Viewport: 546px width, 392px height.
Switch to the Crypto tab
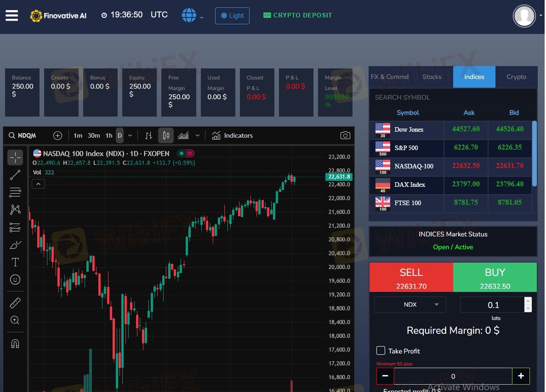click(516, 77)
